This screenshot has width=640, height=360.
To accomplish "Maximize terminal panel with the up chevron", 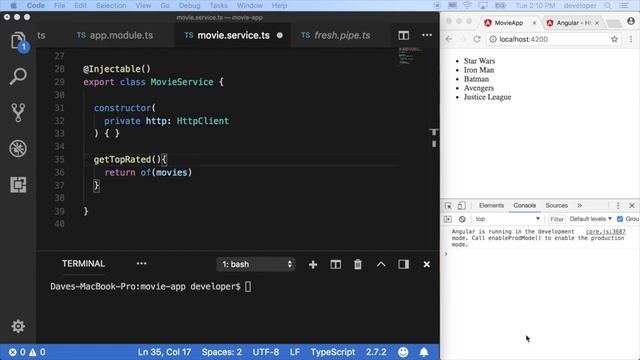I will pyautogui.click(x=381, y=264).
